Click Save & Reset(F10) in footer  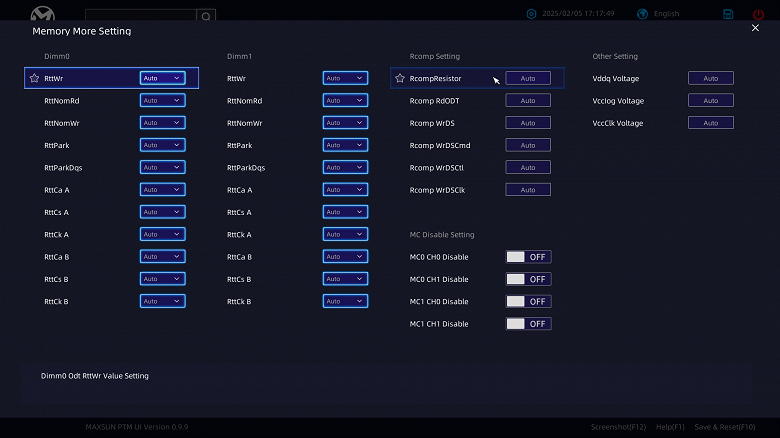pyautogui.click(x=725, y=427)
